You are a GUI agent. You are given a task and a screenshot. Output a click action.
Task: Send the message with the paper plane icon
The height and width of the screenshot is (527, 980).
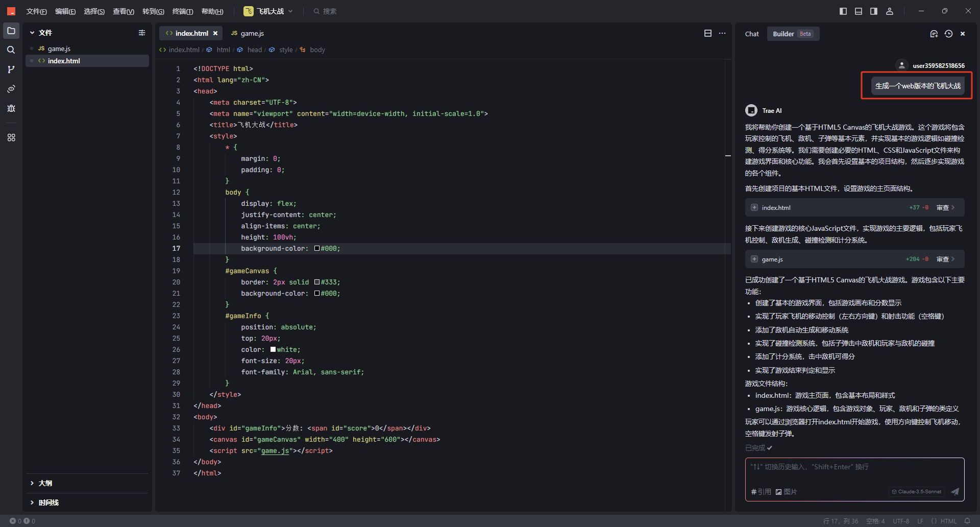(x=954, y=492)
